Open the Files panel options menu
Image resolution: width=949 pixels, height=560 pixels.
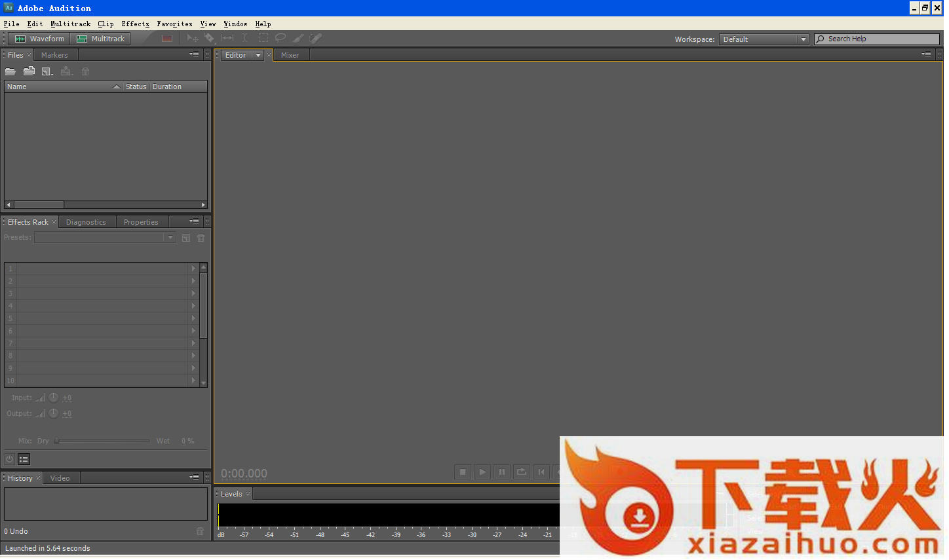click(x=195, y=54)
